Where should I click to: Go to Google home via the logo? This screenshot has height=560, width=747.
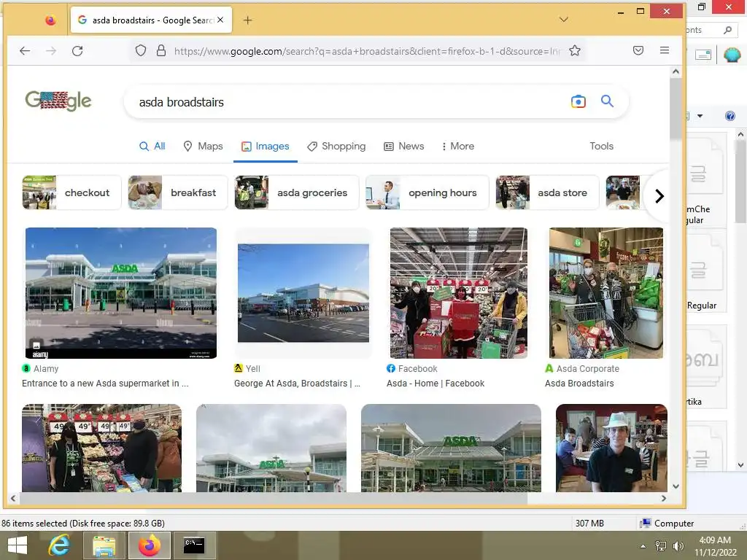click(58, 101)
